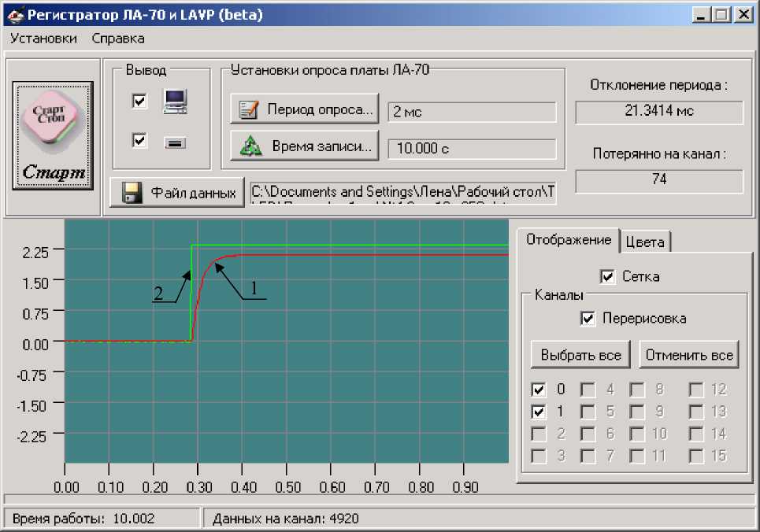The width and height of the screenshot is (760, 532).
Task: Click Отменить все button
Action: tap(689, 355)
